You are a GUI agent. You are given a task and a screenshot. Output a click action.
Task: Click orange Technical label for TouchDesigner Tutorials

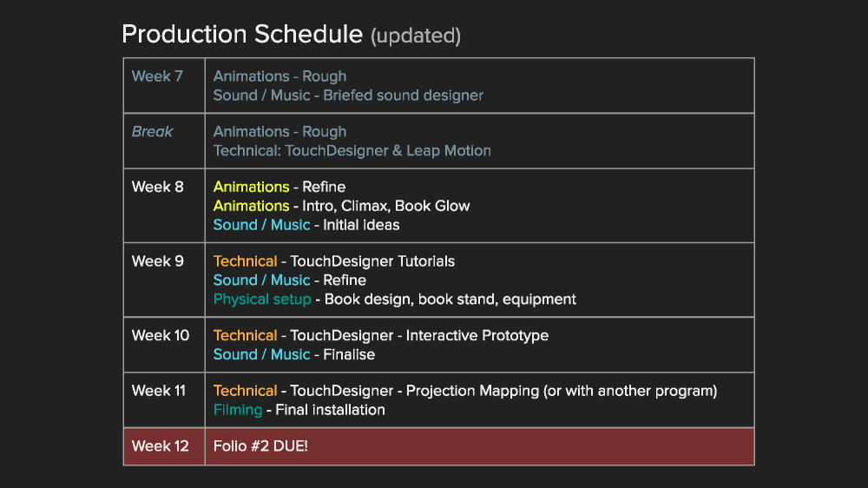[246, 261]
